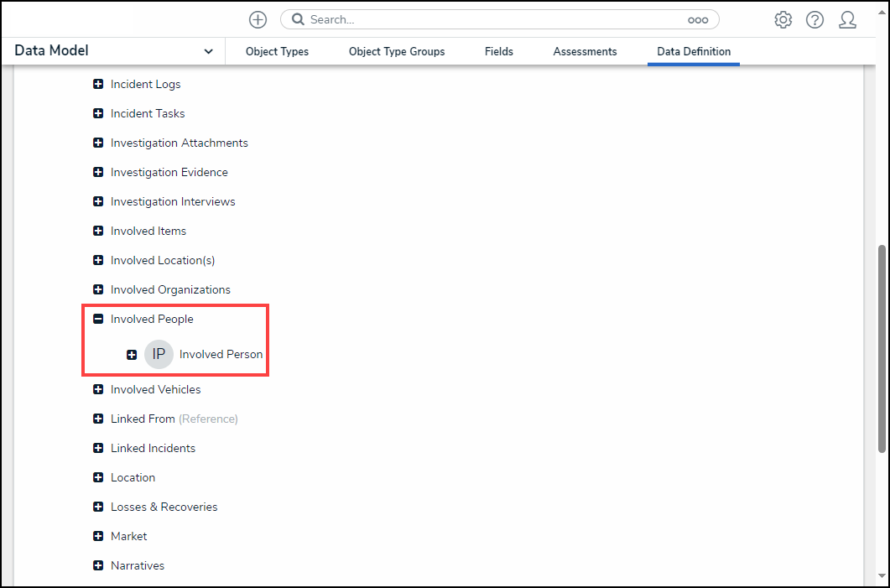Image resolution: width=890 pixels, height=588 pixels.
Task: Open the help question mark icon
Action: click(x=815, y=19)
